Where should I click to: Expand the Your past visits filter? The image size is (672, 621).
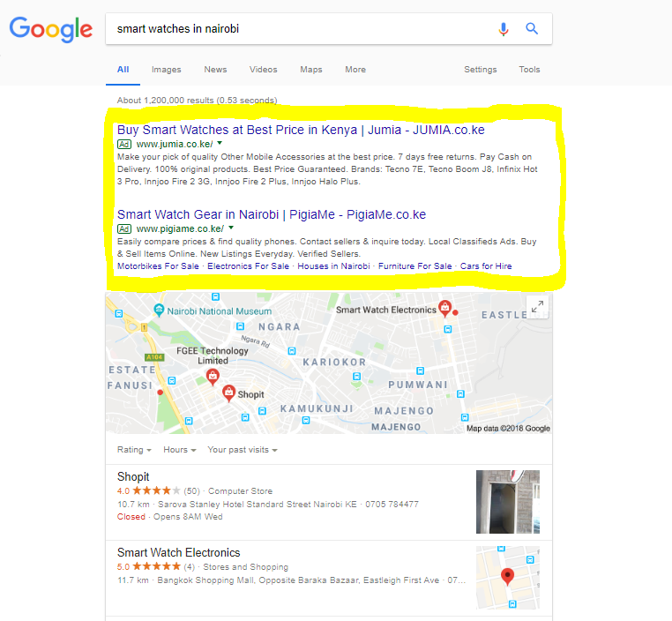click(243, 450)
